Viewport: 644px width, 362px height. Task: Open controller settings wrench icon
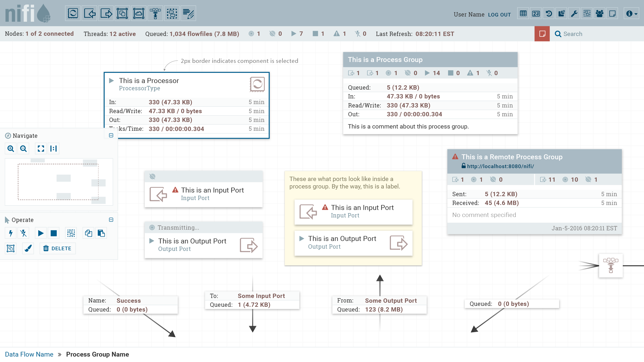tap(574, 14)
